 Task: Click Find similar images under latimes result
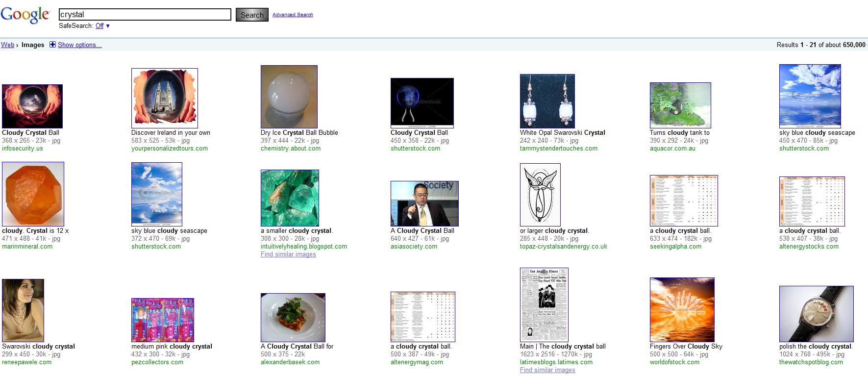(x=547, y=370)
